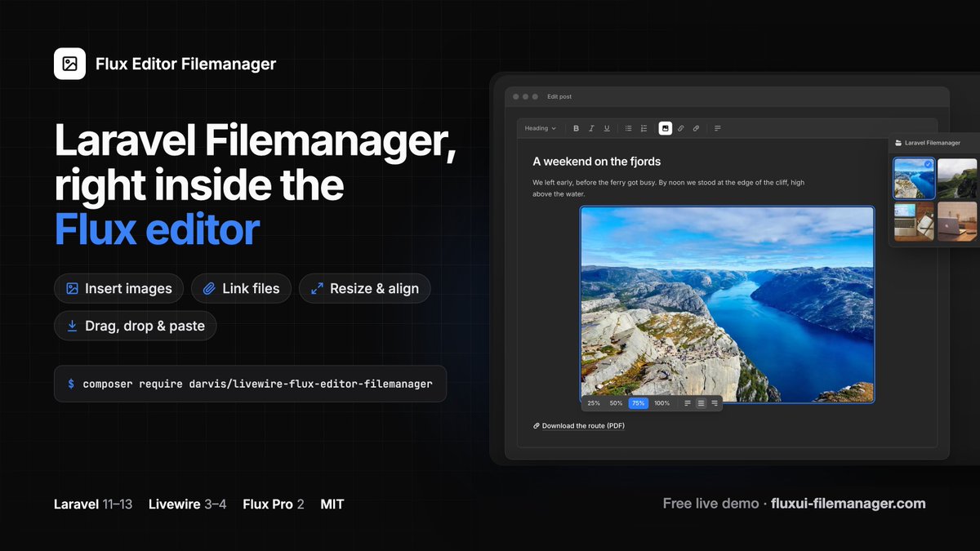Insert a numbered list
The height and width of the screenshot is (551, 980).
644,128
